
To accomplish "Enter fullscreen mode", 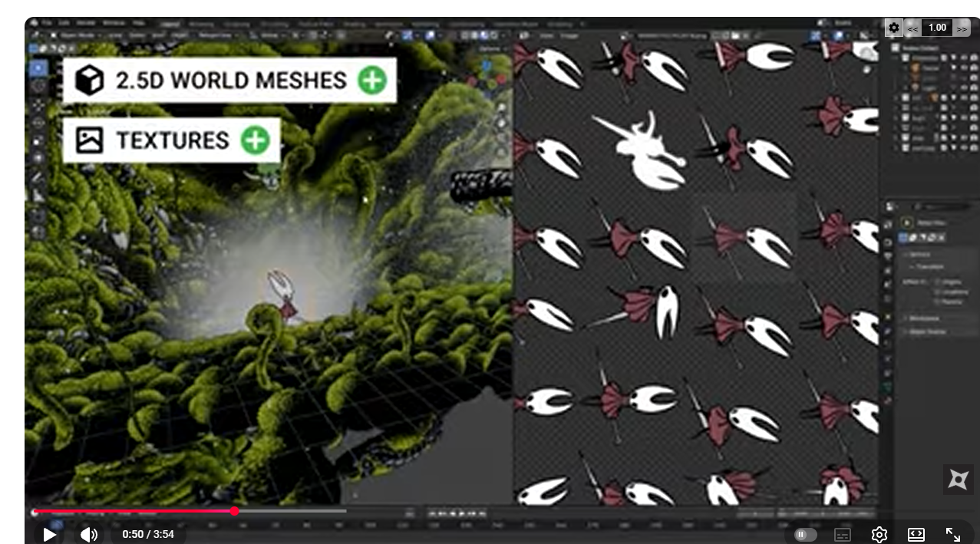I will [953, 534].
